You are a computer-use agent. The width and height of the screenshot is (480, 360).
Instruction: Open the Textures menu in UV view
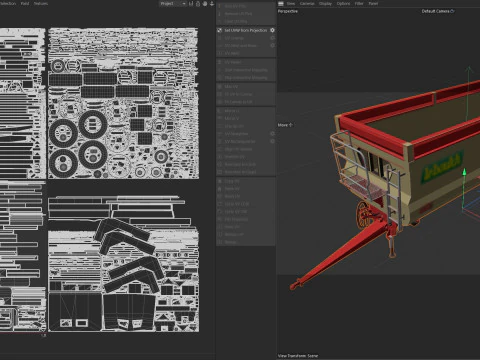(41, 4)
